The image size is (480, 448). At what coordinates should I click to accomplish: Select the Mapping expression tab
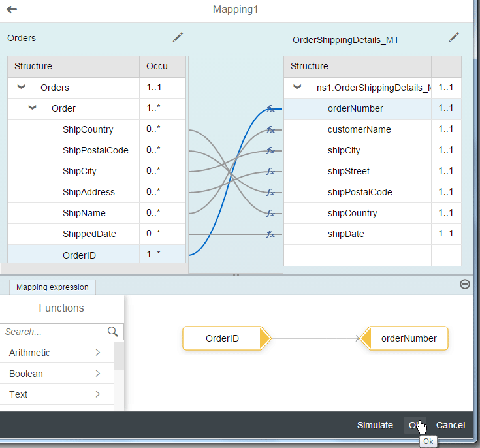[52, 287]
